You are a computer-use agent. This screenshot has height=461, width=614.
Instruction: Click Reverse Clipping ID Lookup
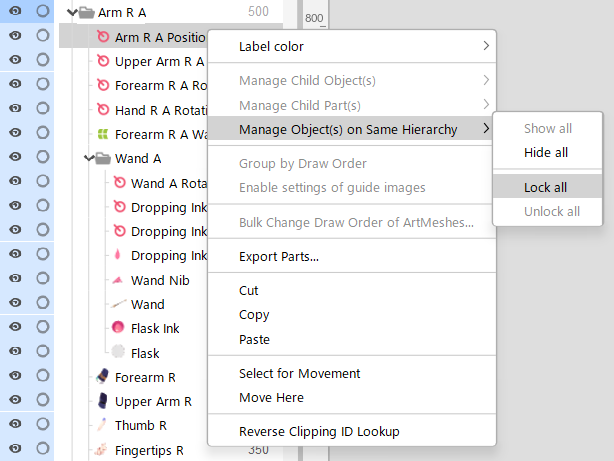[x=319, y=432]
